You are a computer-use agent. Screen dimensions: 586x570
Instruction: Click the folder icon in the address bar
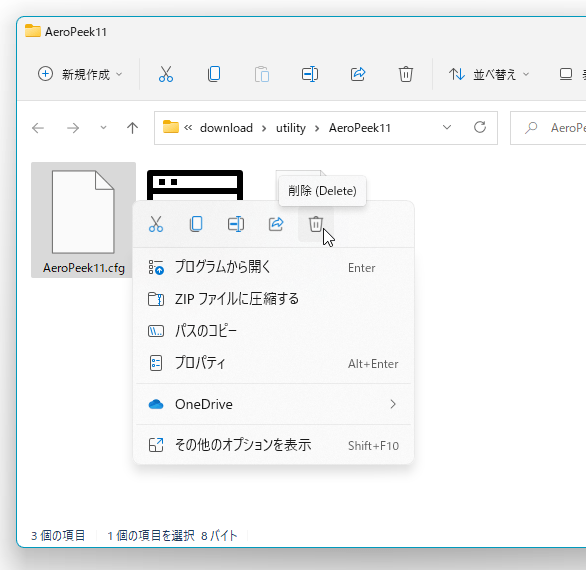[x=171, y=127]
